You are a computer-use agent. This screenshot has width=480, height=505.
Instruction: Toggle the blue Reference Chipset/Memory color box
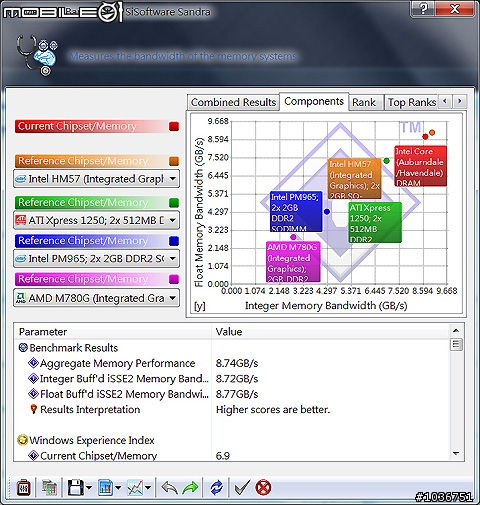click(x=174, y=241)
